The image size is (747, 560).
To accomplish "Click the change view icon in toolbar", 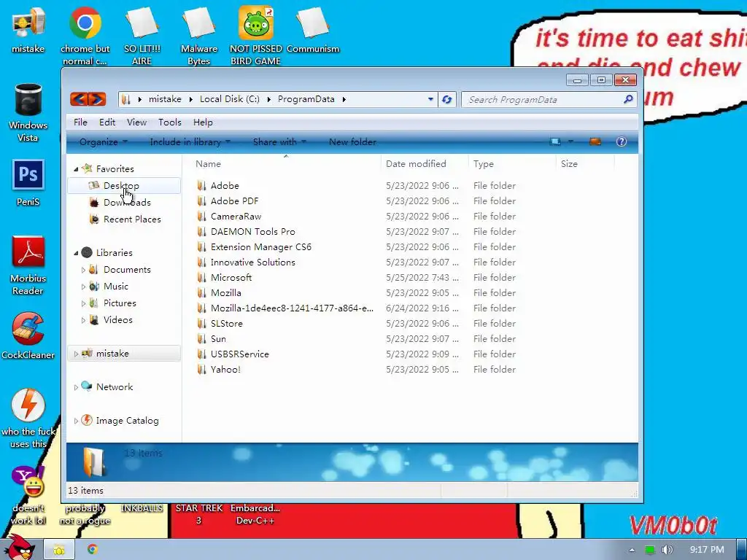I will 555,141.
